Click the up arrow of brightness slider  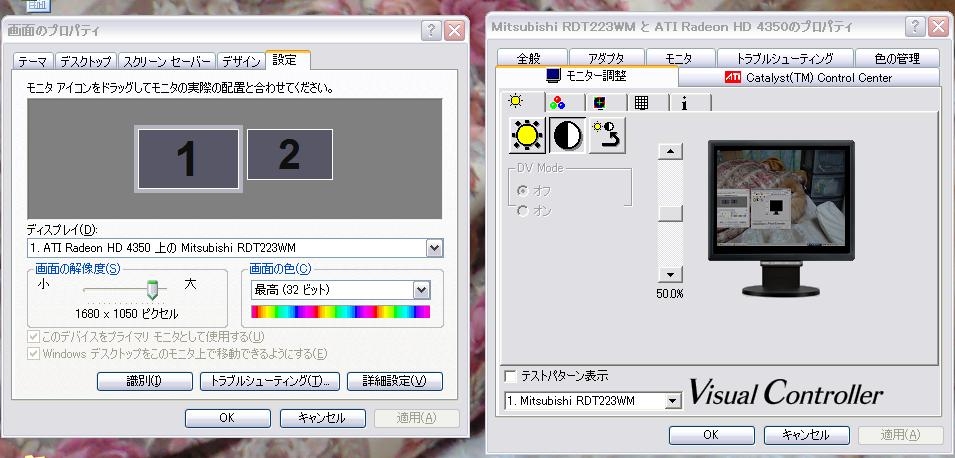click(670, 150)
